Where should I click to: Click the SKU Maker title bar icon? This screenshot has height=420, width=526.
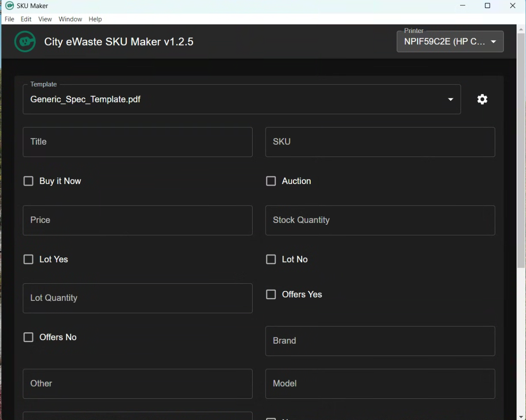(x=9, y=6)
